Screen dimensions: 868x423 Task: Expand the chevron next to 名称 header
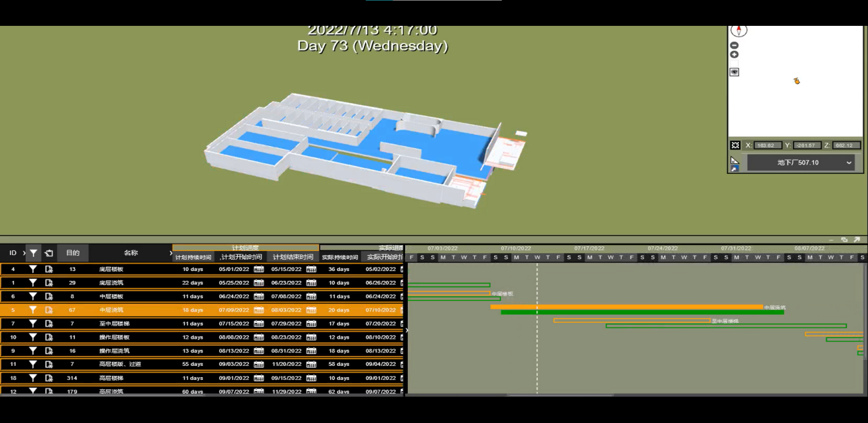point(171,253)
